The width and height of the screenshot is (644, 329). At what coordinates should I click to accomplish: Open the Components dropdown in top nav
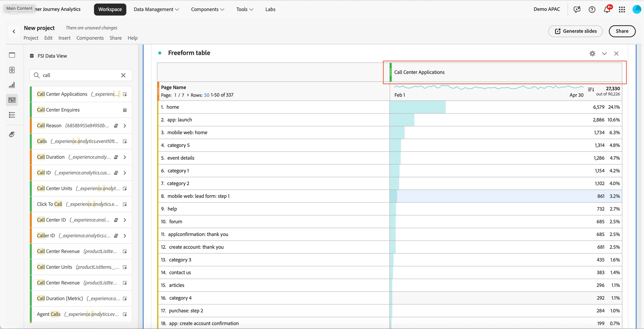click(207, 9)
